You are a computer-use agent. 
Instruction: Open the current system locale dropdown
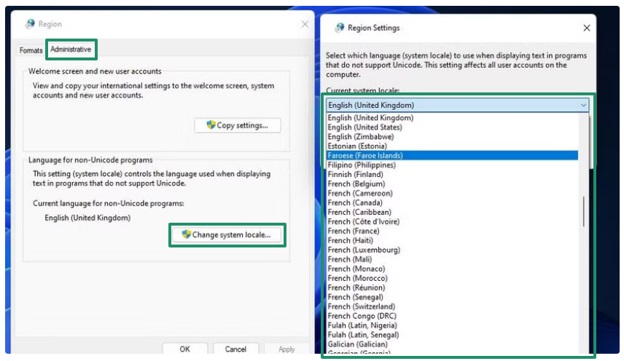tap(457, 105)
